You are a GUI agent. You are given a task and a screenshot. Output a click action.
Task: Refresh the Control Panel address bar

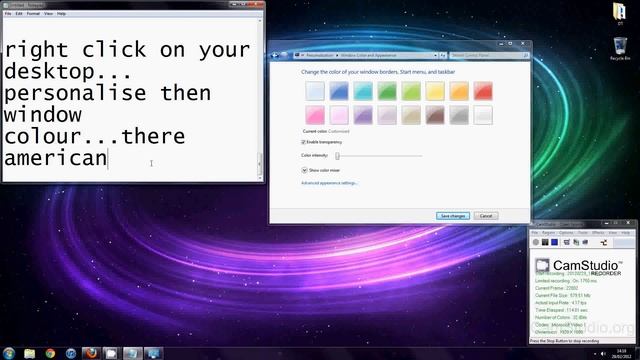[443, 55]
